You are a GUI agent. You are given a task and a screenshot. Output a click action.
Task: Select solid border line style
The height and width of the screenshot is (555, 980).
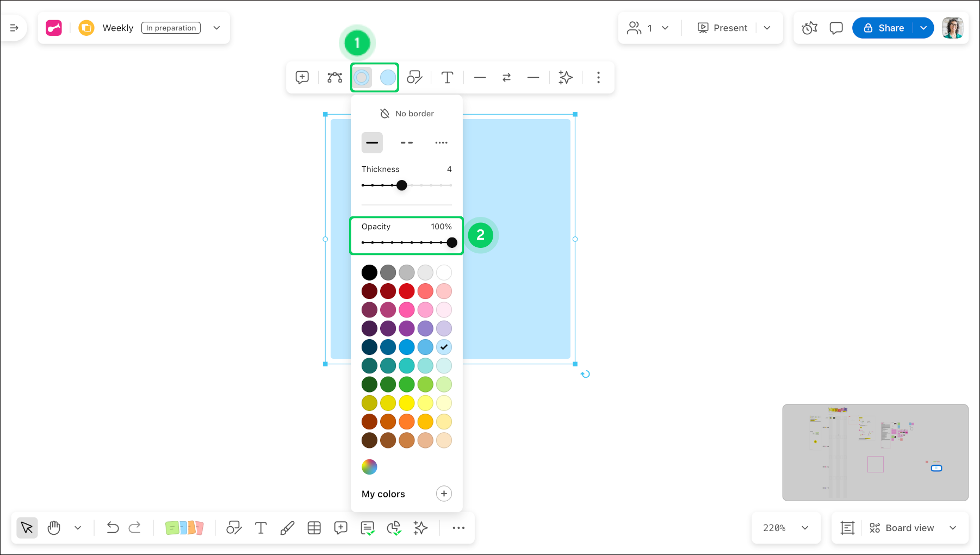pos(372,143)
